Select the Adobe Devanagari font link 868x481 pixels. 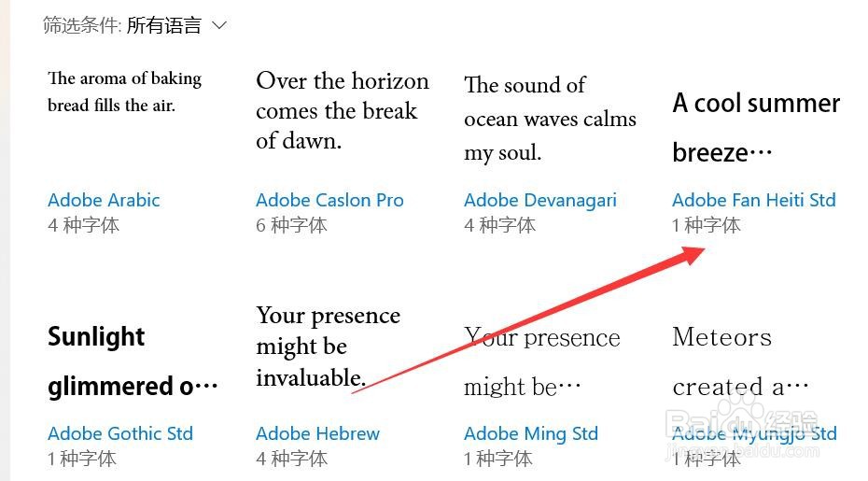(x=540, y=201)
